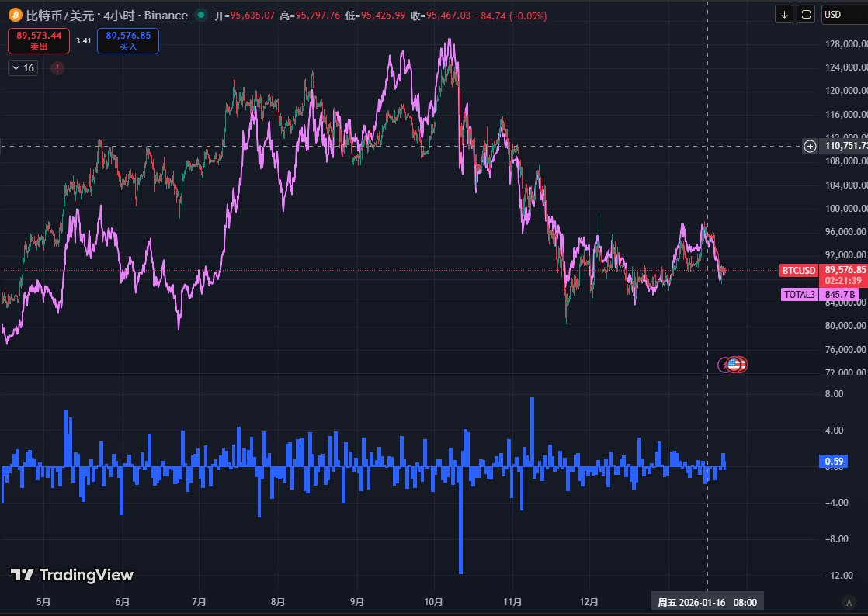Click the Bitcoin symbol logo icon
The image size is (868, 616).
pyautogui.click(x=15, y=16)
